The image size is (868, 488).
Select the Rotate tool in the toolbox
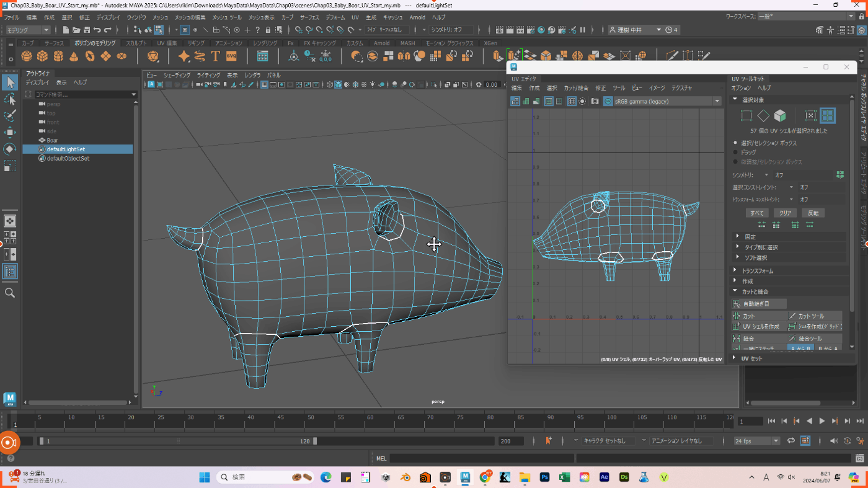pos(10,149)
